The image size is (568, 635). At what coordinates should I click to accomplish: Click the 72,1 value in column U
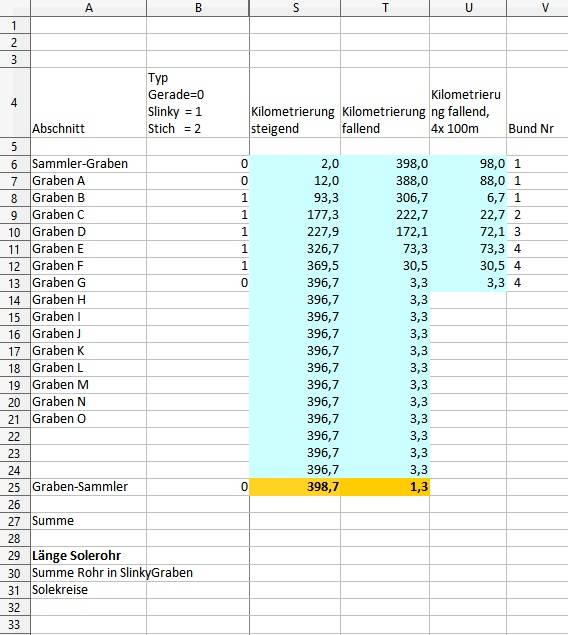pos(468,232)
